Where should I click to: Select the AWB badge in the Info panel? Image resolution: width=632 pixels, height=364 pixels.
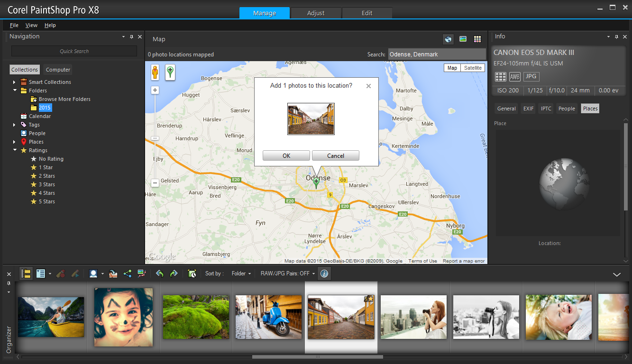click(514, 76)
